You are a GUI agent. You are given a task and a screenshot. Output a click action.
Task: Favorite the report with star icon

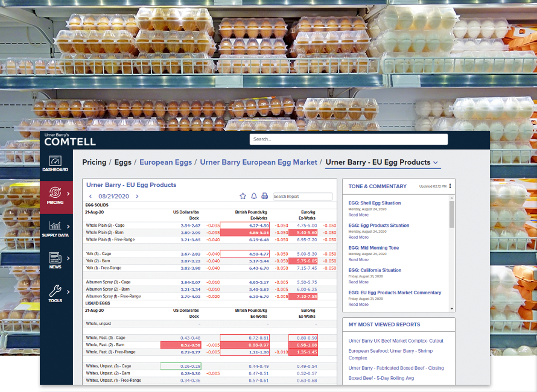click(243, 196)
